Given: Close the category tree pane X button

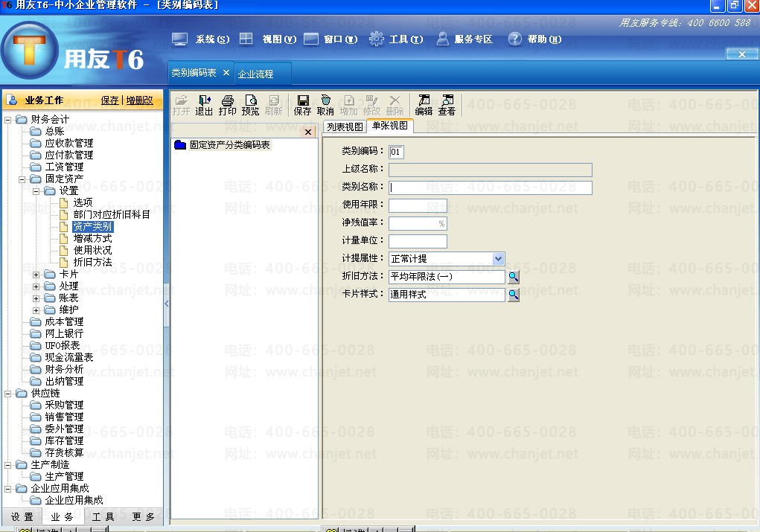Looking at the screenshot, I should (x=307, y=132).
